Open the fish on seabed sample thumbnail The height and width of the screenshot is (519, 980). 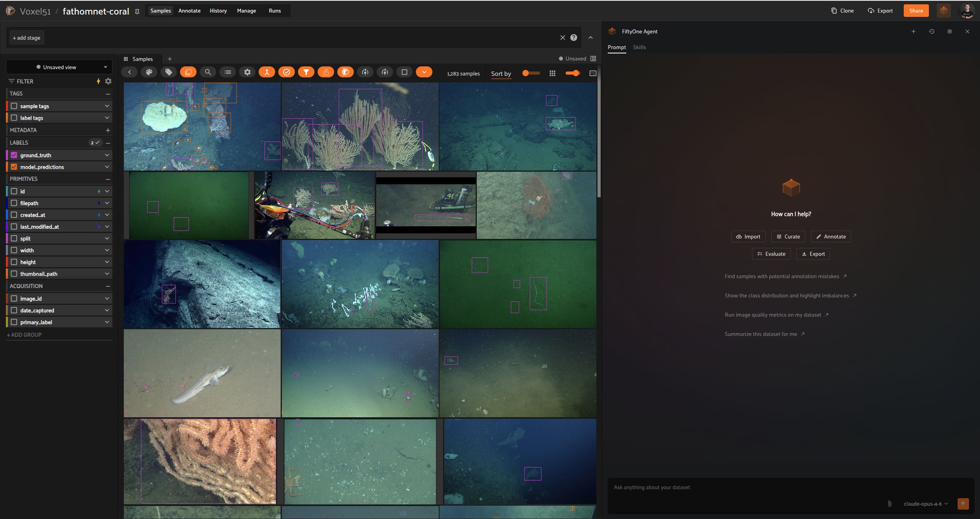(202, 373)
